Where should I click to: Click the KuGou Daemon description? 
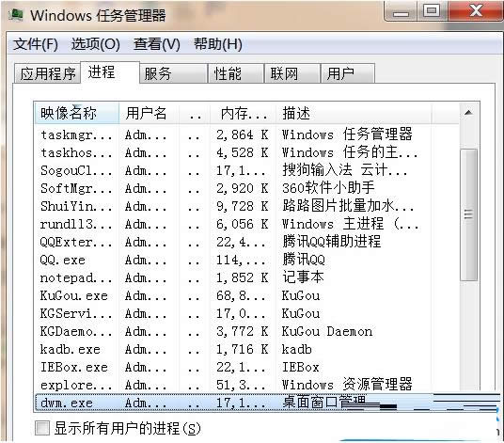coord(327,331)
